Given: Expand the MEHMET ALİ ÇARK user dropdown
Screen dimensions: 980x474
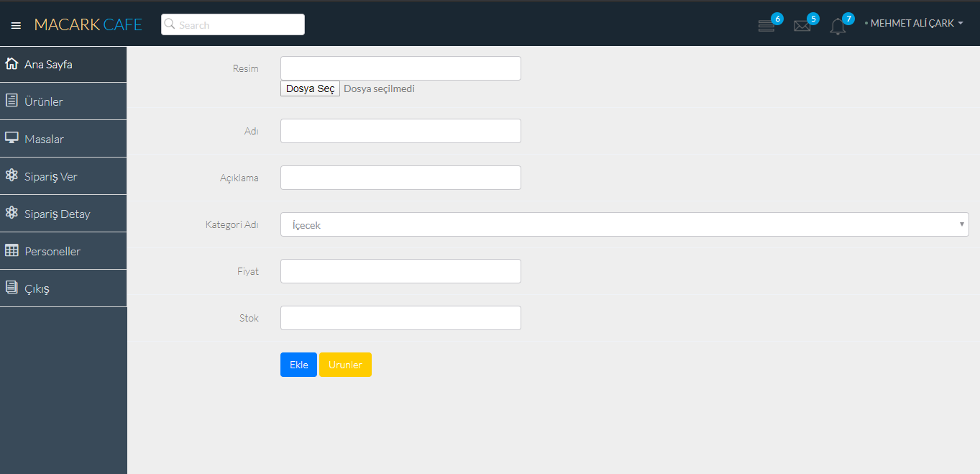Looking at the screenshot, I should (x=914, y=24).
